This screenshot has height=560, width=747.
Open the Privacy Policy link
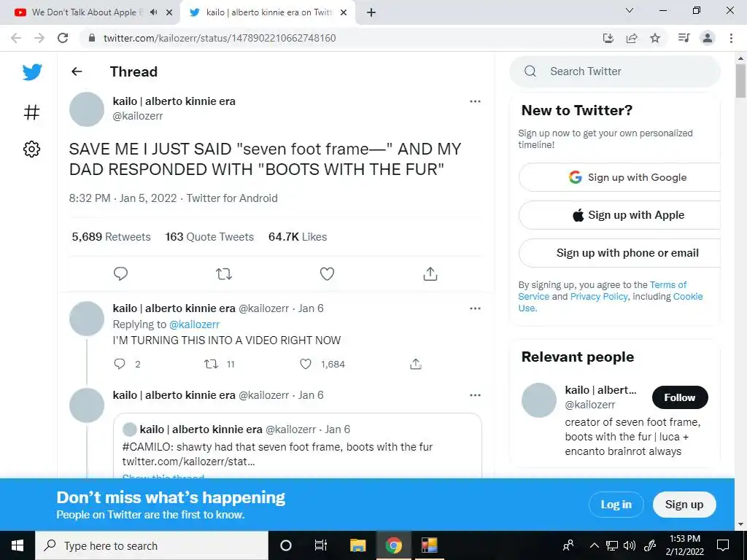pyautogui.click(x=599, y=297)
